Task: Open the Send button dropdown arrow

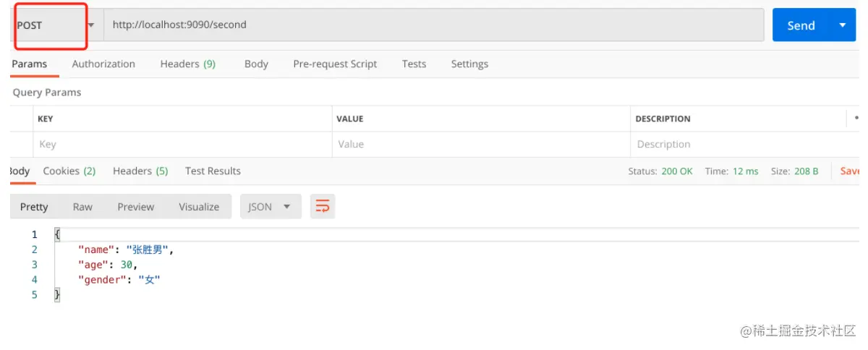Action: (842, 25)
